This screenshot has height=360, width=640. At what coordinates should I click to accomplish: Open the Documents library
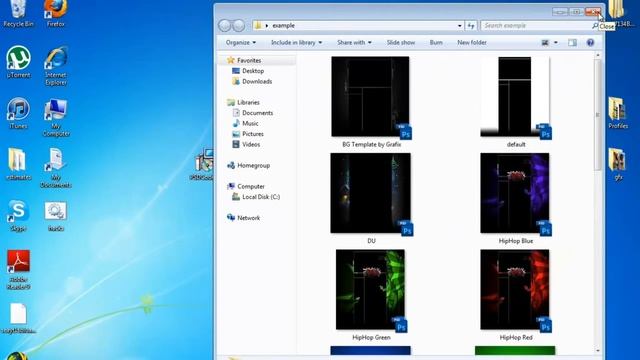tap(257, 113)
